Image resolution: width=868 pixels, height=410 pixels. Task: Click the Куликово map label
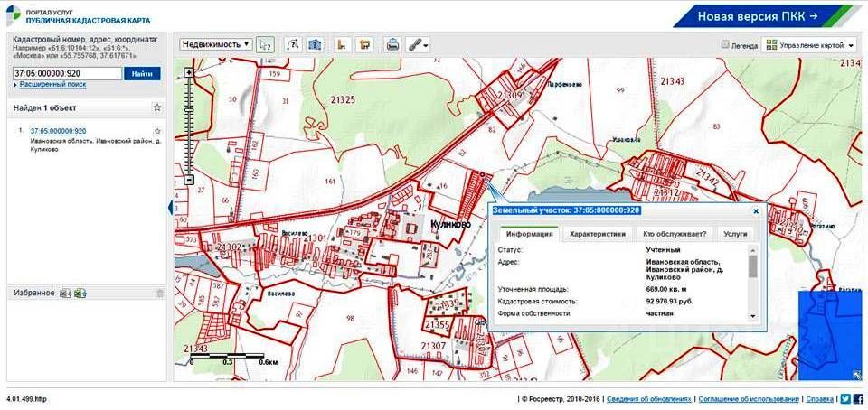point(450,224)
